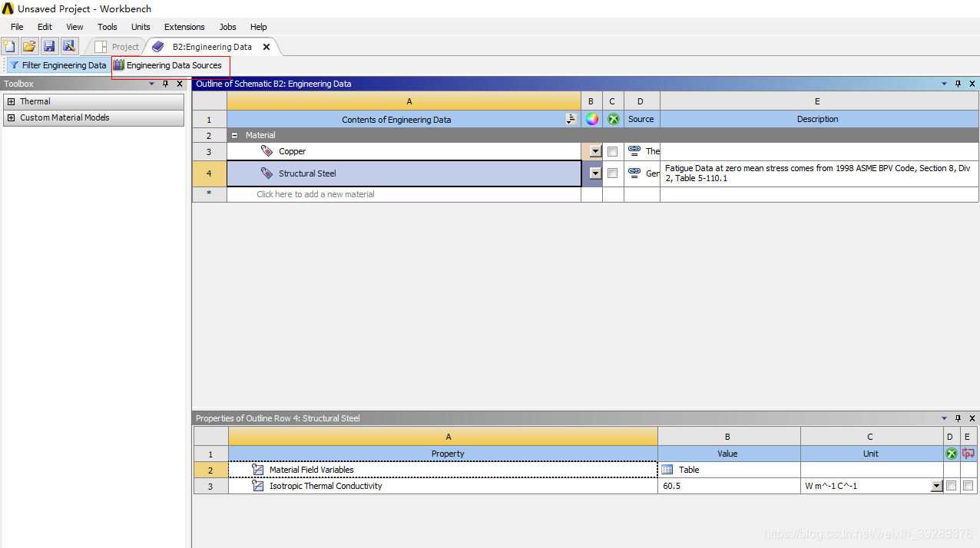This screenshot has width=980, height=548.
Task: Toggle the Copper suppression checkbox
Action: tap(612, 151)
